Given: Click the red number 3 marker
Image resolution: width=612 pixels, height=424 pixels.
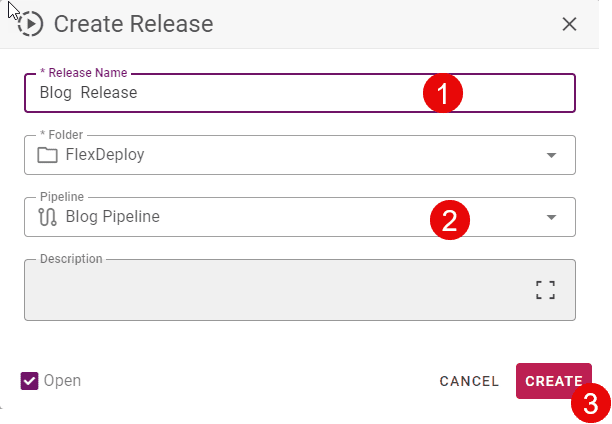Looking at the screenshot, I should [591, 403].
